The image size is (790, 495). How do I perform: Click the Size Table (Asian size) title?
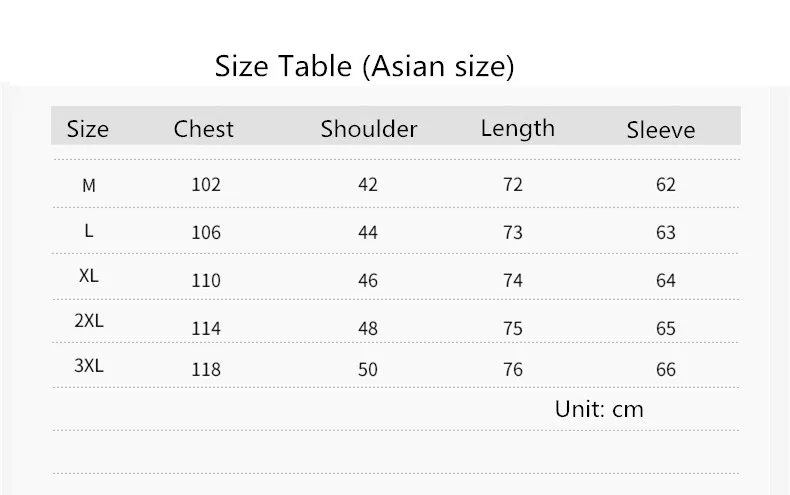point(364,67)
